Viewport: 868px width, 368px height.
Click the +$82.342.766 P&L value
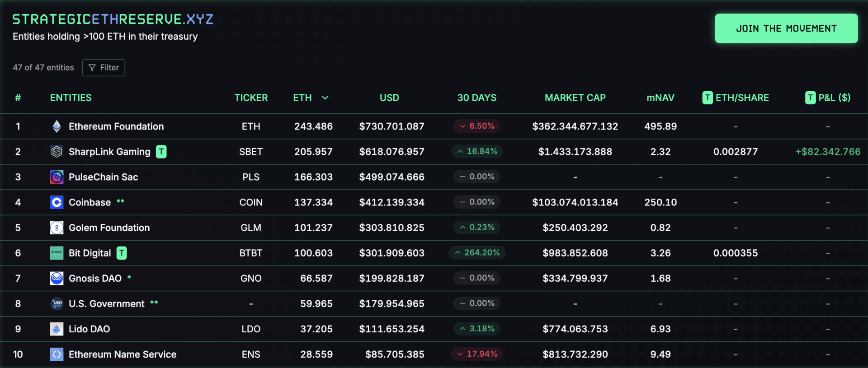coord(828,152)
